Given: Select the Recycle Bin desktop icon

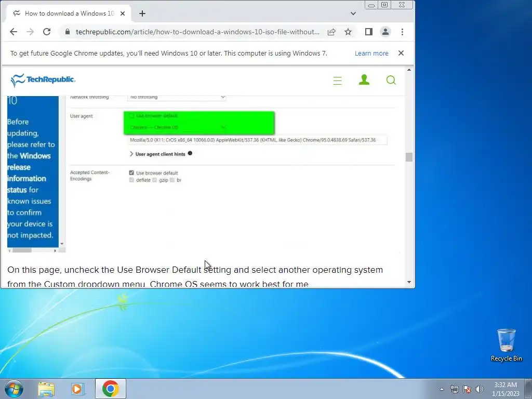Looking at the screenshot, I should coord(506,345).
